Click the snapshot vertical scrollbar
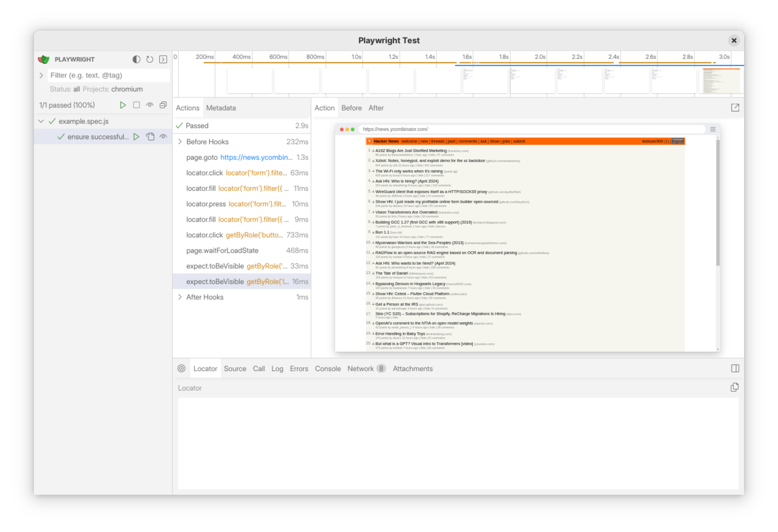Screen dimensions: 778x532 (718, 202)
